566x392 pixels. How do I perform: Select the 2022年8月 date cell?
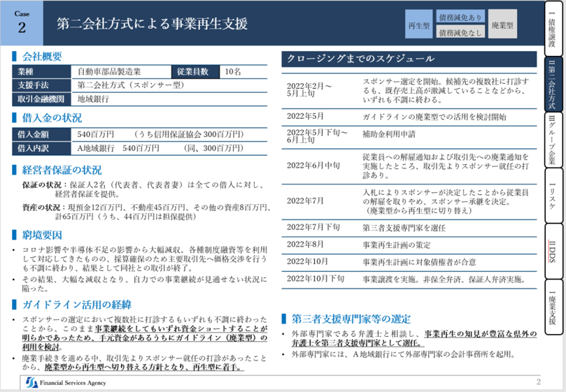pos(305,245)
